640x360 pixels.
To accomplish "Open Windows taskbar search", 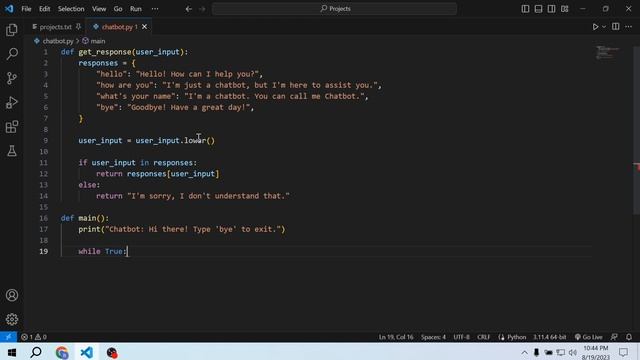I will click(x=36, y=352).
